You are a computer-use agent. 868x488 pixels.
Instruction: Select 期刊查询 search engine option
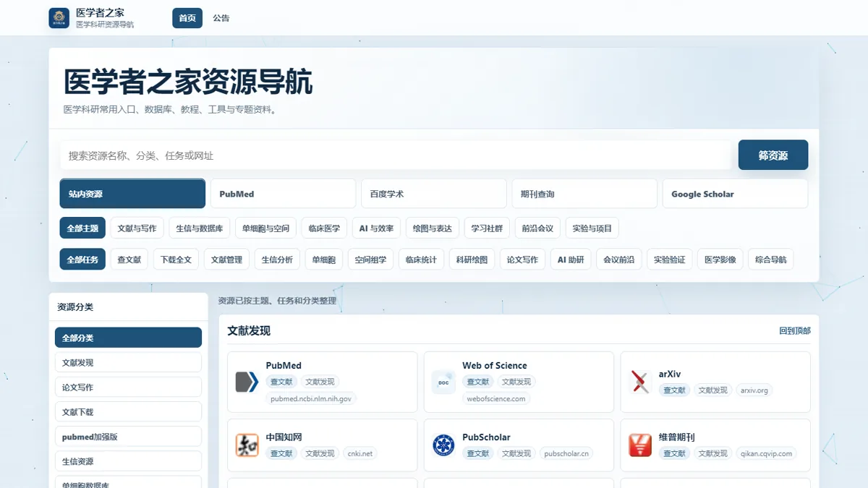(x=584, y=194)
